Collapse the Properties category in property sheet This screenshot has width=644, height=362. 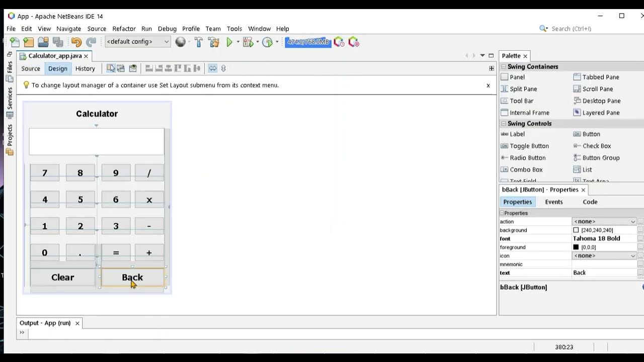[x=502, y=213]
